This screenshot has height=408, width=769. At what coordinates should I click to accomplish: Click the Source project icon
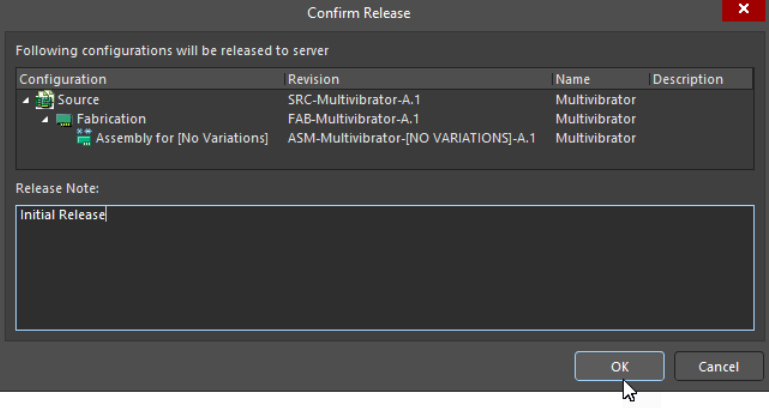pos(44,100)
